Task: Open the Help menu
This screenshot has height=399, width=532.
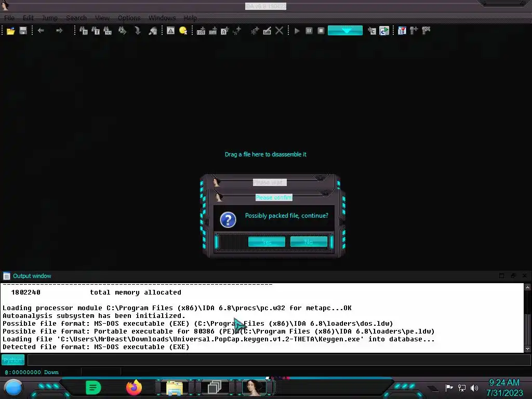Action: click(190, 18)
